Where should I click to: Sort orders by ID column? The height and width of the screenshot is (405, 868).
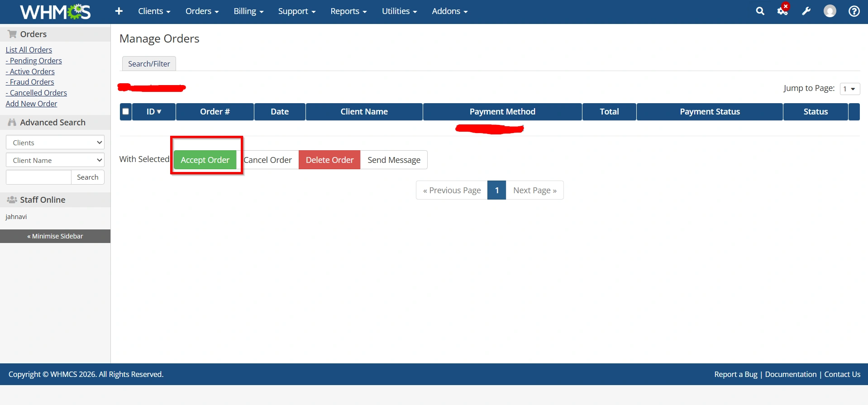(154, 112)
